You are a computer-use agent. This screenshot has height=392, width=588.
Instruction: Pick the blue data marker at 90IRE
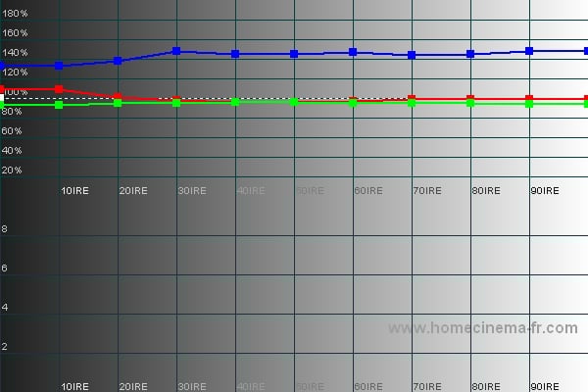pos(529,51)
